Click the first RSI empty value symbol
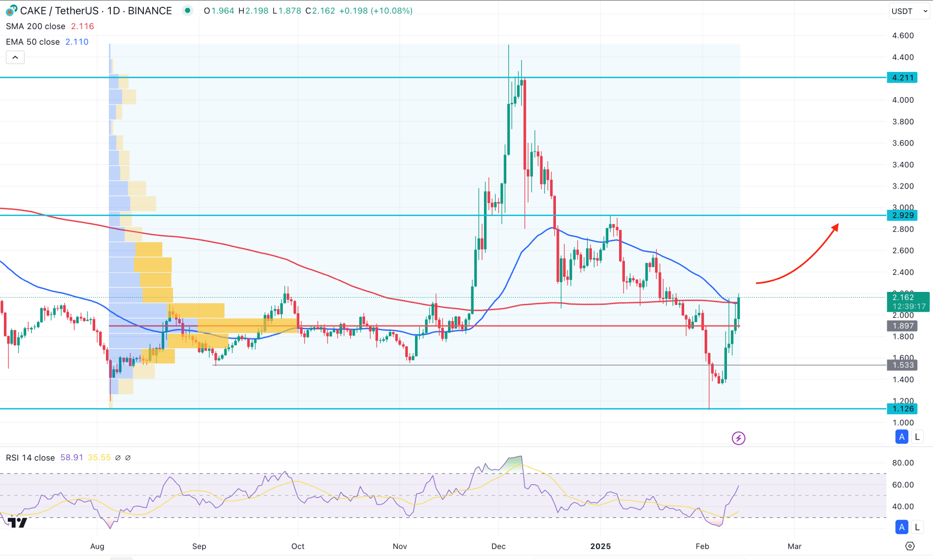This screenshot has width=933, height=560. click(x=118, y=458)
